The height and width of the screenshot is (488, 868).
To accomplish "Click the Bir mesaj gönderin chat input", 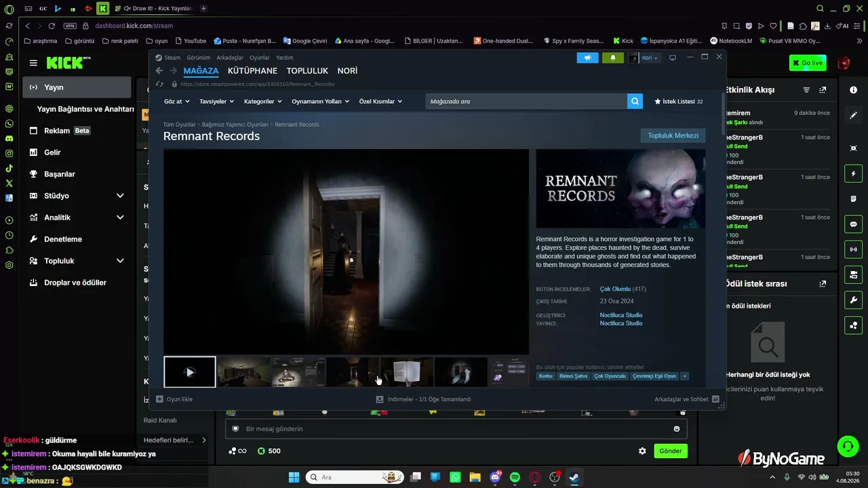I will (x=456, y=429).
